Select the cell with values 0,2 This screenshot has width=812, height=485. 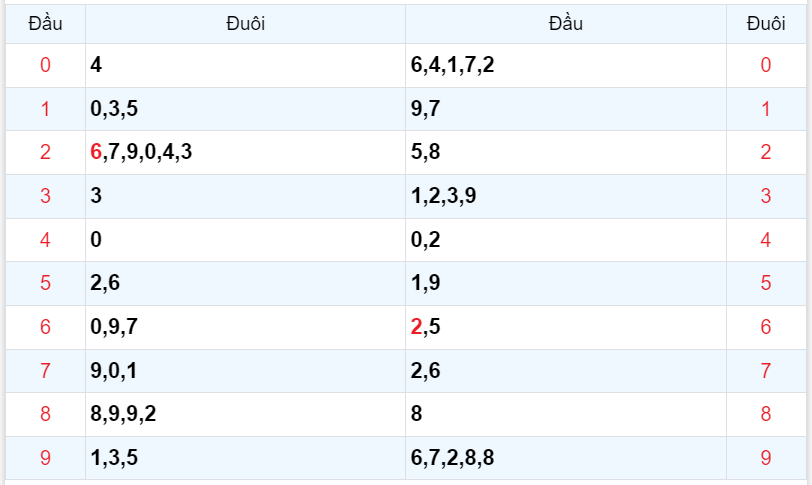(425, 240)
